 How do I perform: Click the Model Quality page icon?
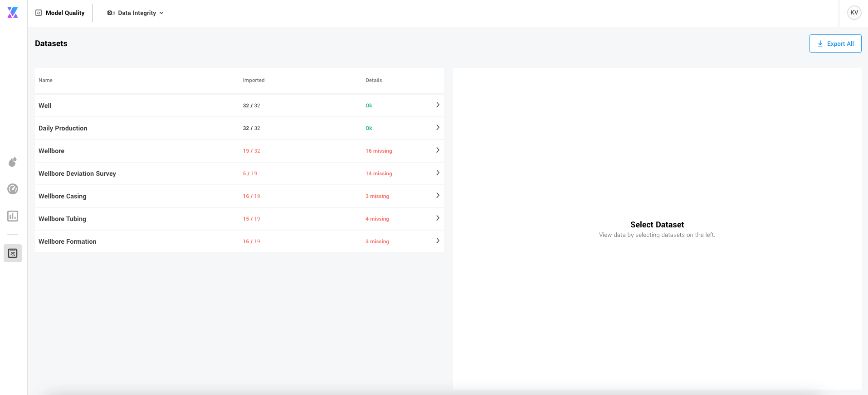39,13
